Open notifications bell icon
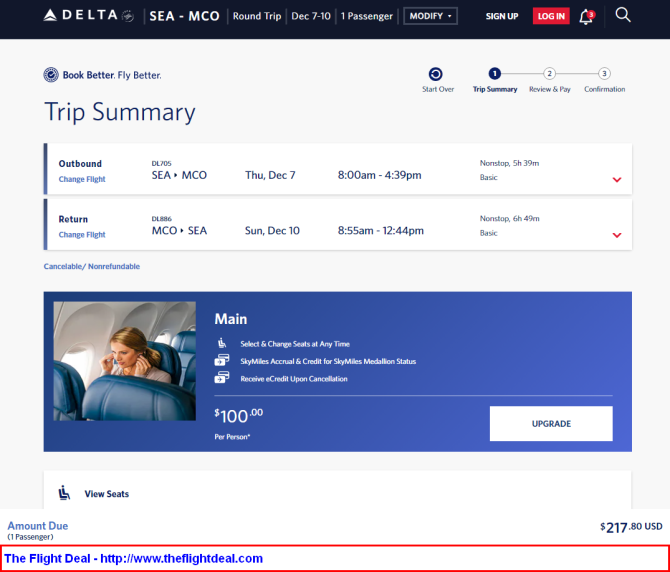This screenshot has width=670, height=572. point(586,16)
